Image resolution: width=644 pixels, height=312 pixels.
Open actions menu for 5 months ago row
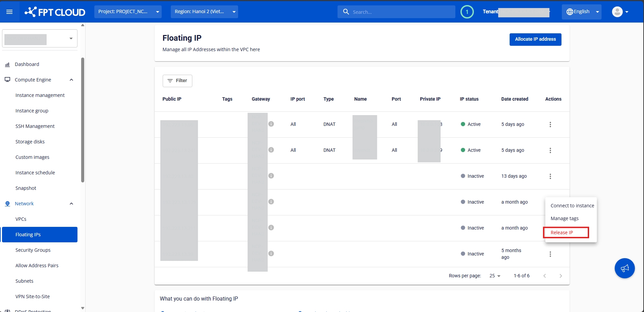(x=550, y=254)
